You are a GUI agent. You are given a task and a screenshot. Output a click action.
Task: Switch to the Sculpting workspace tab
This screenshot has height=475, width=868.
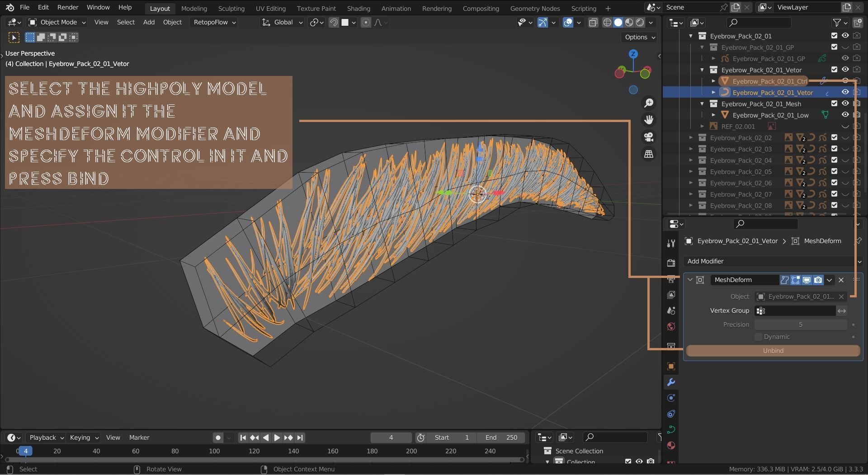[231, 8]
